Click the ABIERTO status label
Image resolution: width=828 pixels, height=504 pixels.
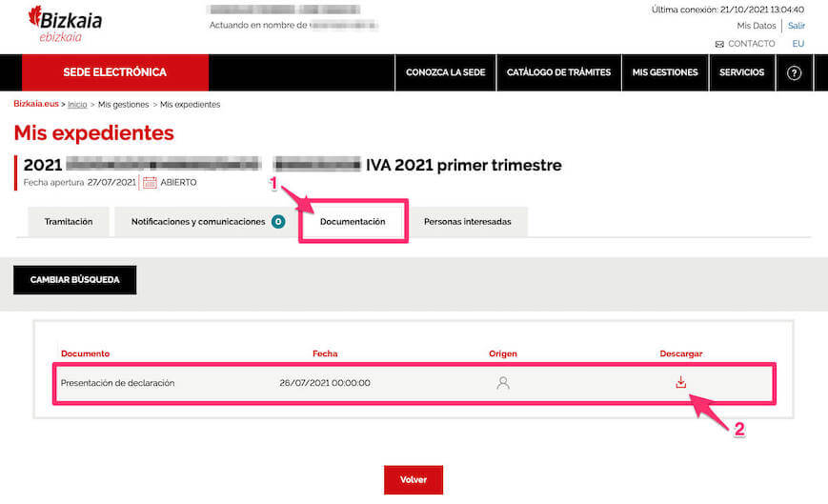coord(178,182)
